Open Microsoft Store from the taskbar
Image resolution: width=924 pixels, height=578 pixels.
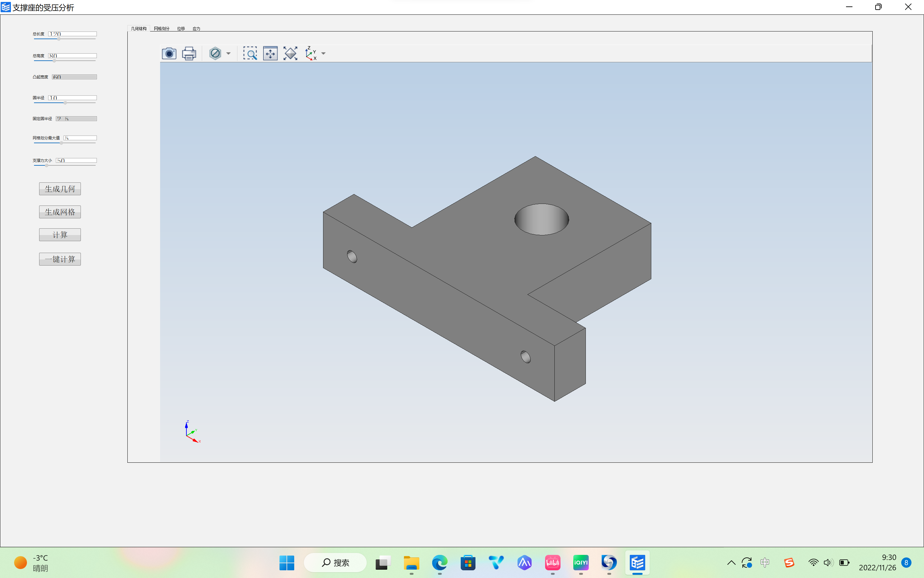[x=468, y=563]
